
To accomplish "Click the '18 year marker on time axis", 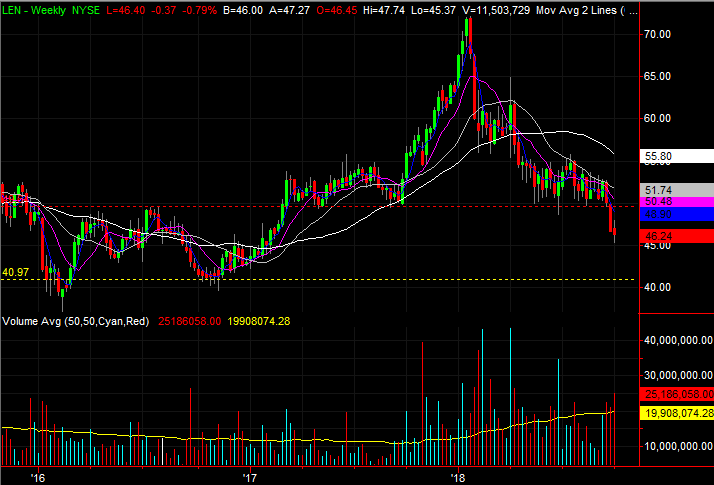I will pyautogui.click(x=458, y=478).
